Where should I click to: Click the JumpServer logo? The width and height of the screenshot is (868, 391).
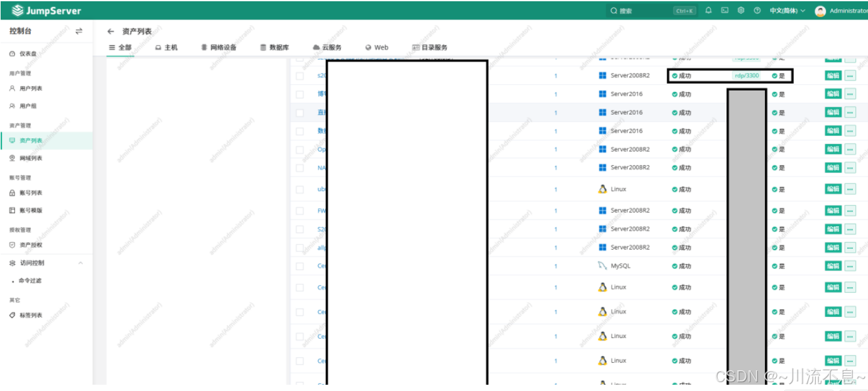pos(47,11)
